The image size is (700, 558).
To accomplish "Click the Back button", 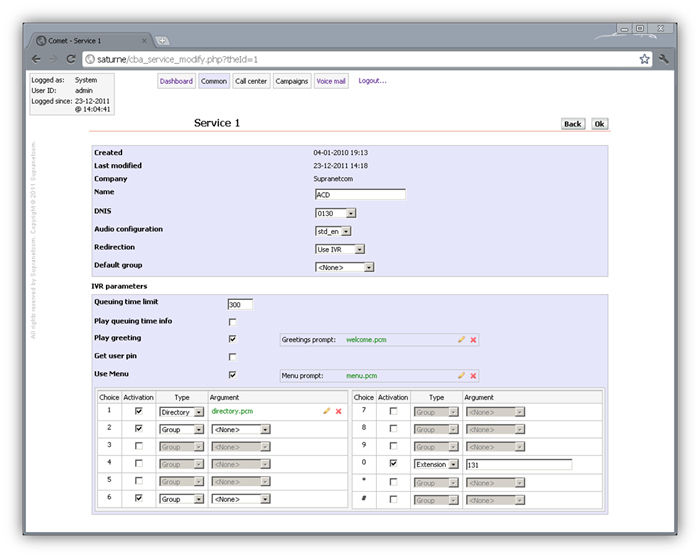I will point(573,124).
